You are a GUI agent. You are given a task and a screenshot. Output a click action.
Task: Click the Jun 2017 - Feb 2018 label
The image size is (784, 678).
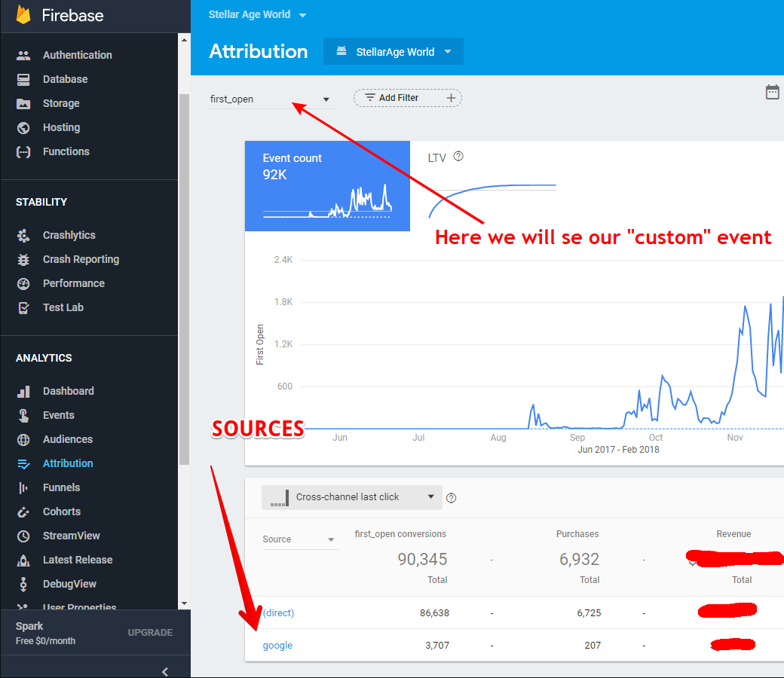coord(618,450)
